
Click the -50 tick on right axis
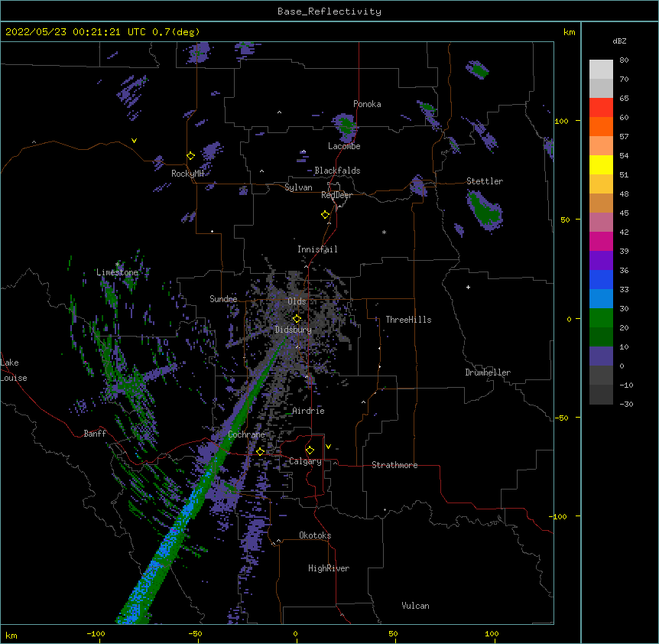[x=561, y=418]
